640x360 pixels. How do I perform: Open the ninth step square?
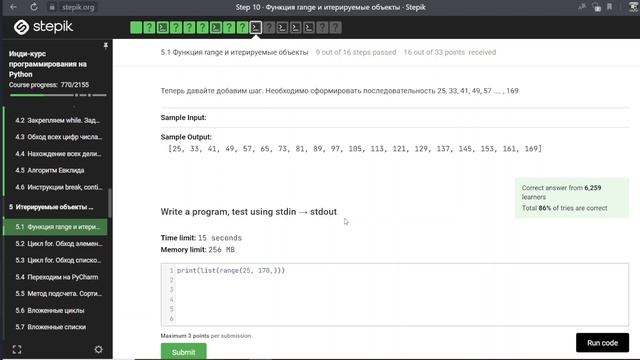[x=242, y=27]
